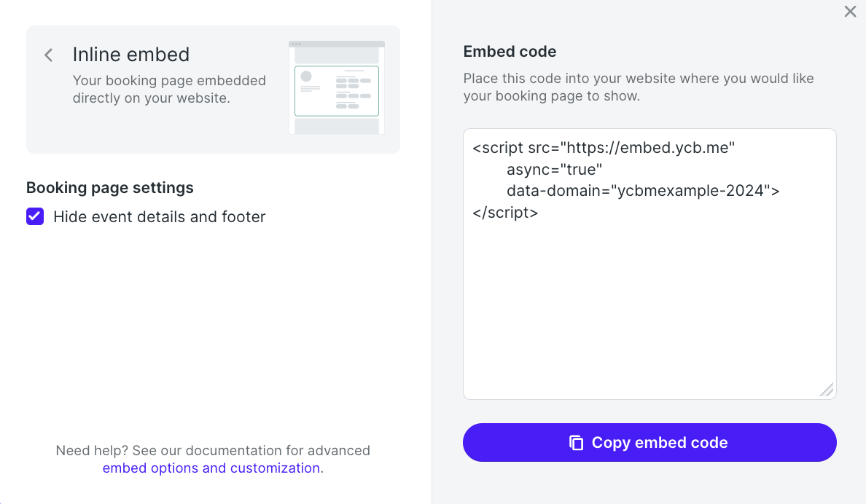Place cursor on the async="true" line

pyautogui.click(x=555, y=170)
